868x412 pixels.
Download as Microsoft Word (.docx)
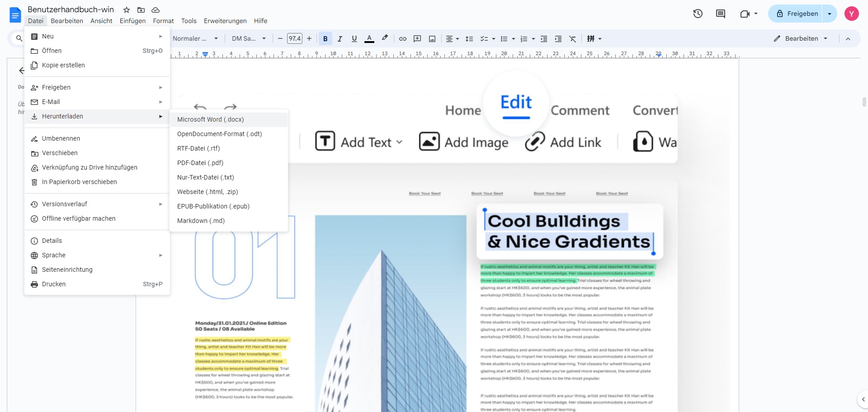(229, 119)
